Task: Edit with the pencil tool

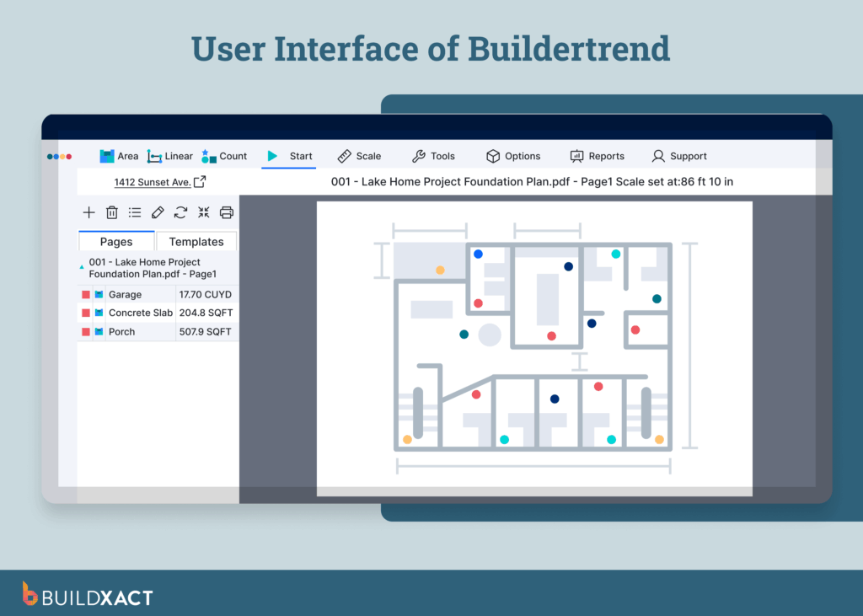Action: tap(158, 212)
